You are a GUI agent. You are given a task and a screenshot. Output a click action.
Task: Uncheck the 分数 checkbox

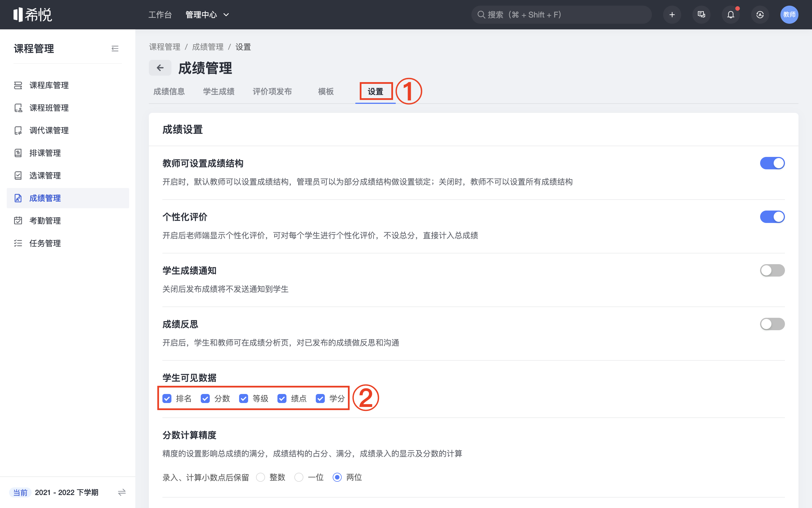[205, 398]
